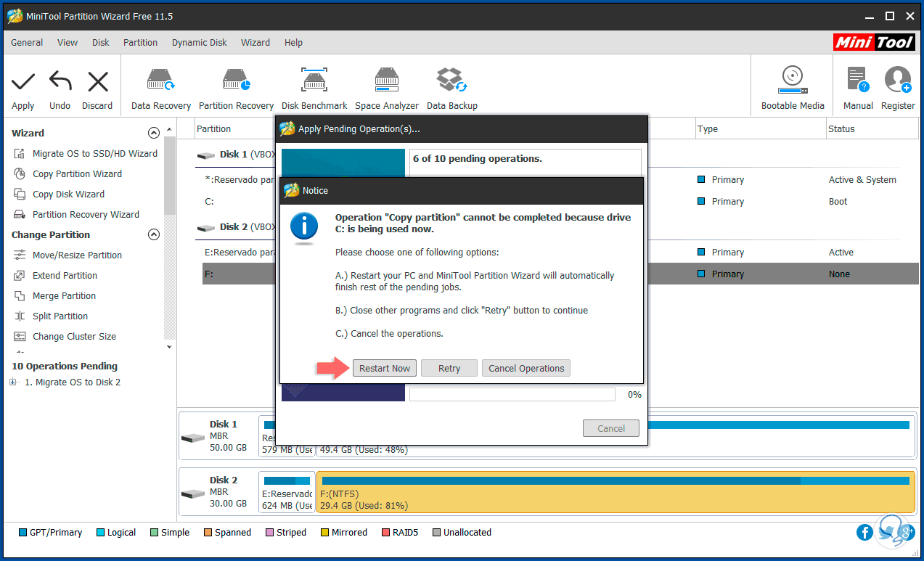Screen dimensions: 924x561
Task: Click the Apply checkmark icon
Action: (23, 82)
